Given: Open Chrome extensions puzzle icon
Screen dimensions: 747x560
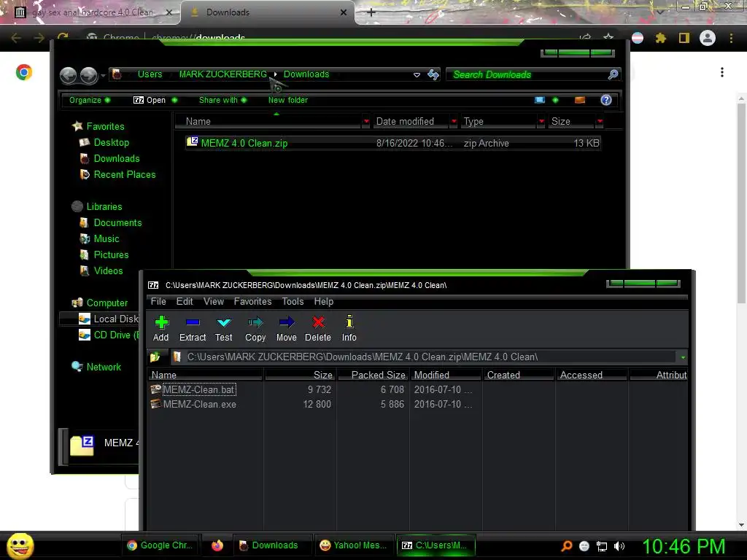Looking at the screenshot, I should [661, 38].
